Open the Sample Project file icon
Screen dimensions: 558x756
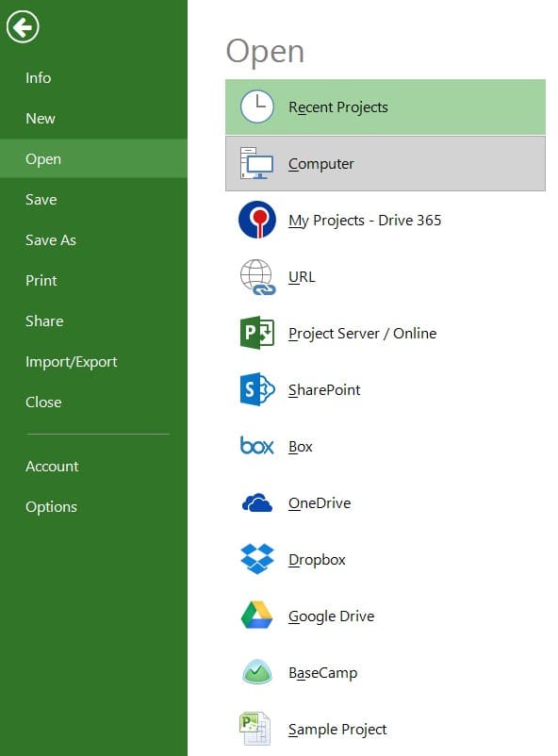pyautogui.click(x=254, y=728)
